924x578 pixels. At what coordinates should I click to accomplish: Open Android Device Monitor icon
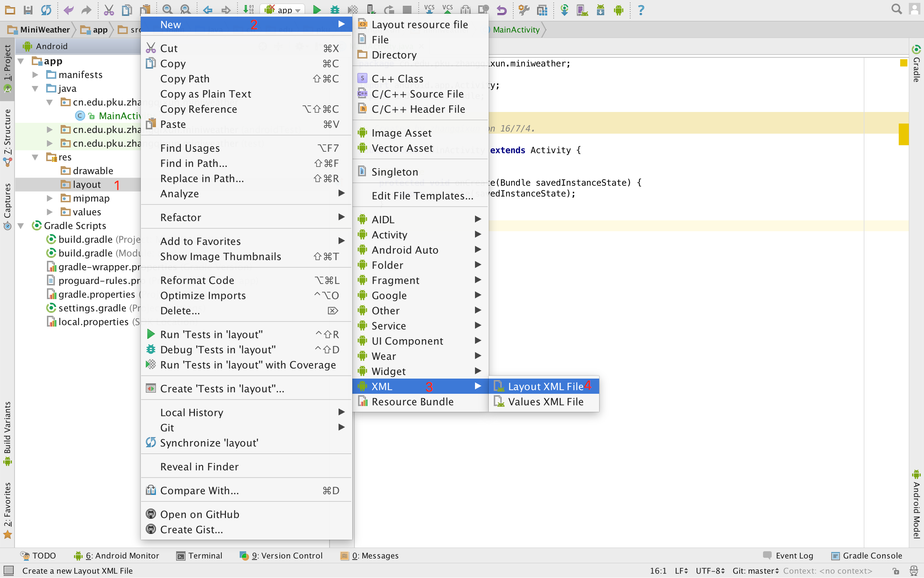[x=619, y=10]
